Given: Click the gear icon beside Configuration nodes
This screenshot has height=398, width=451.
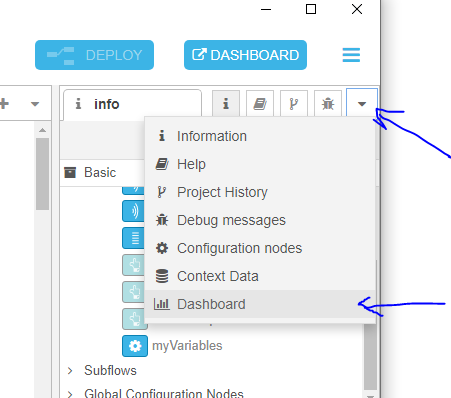Looking at the screenshot, I should click(x=162, y=248).
